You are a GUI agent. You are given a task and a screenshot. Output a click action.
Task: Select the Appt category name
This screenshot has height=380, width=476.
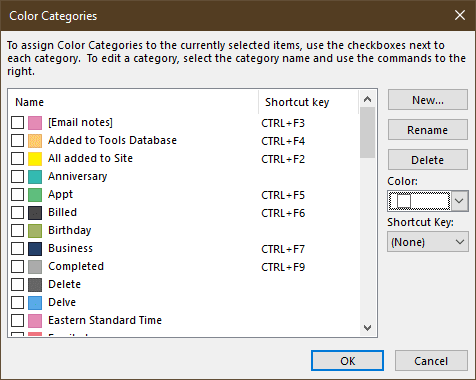coord(60,194)
